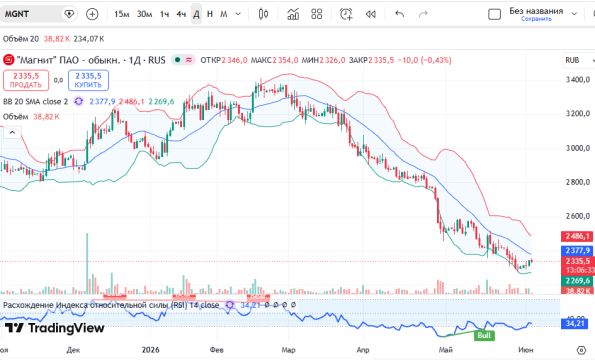Open indicator templates grid icon
595x360 pixels.
click(x=316, y=14)
